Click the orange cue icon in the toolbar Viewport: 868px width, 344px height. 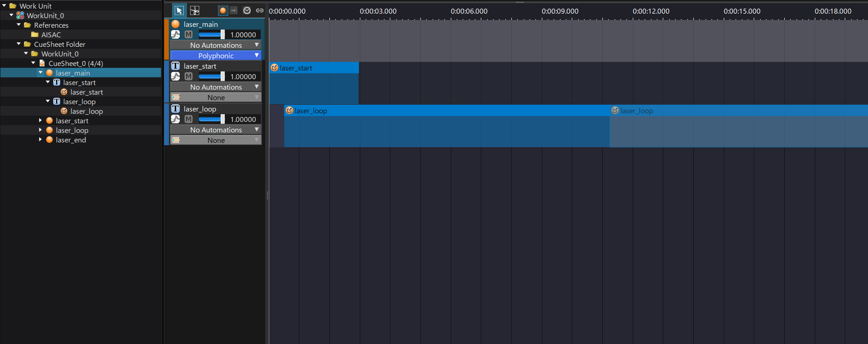[222, 10]
